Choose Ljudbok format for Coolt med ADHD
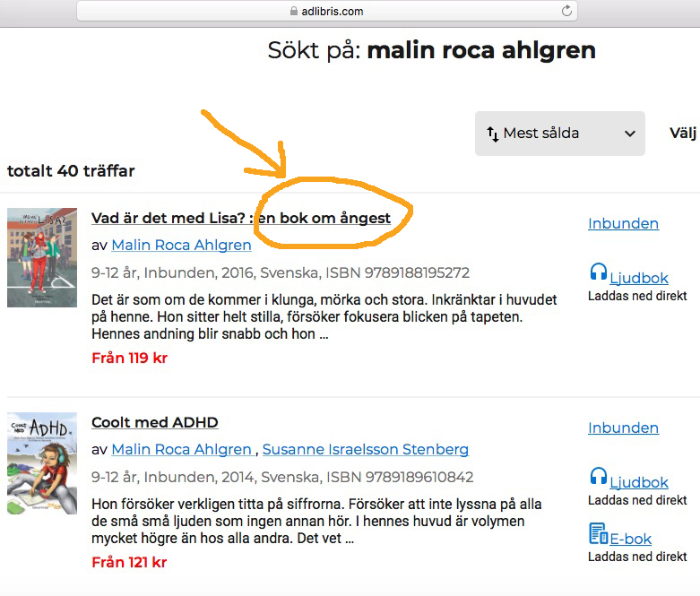This screenshot has width=700, height=596. 639,482
